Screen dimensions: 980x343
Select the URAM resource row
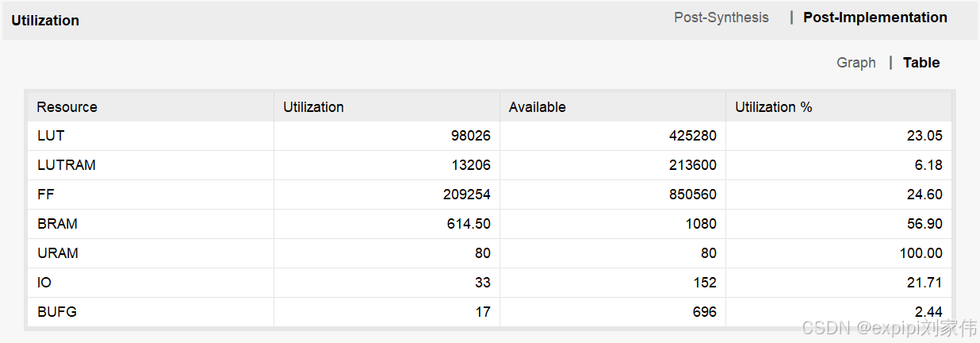pyautogui.click(x=490, y=253)
